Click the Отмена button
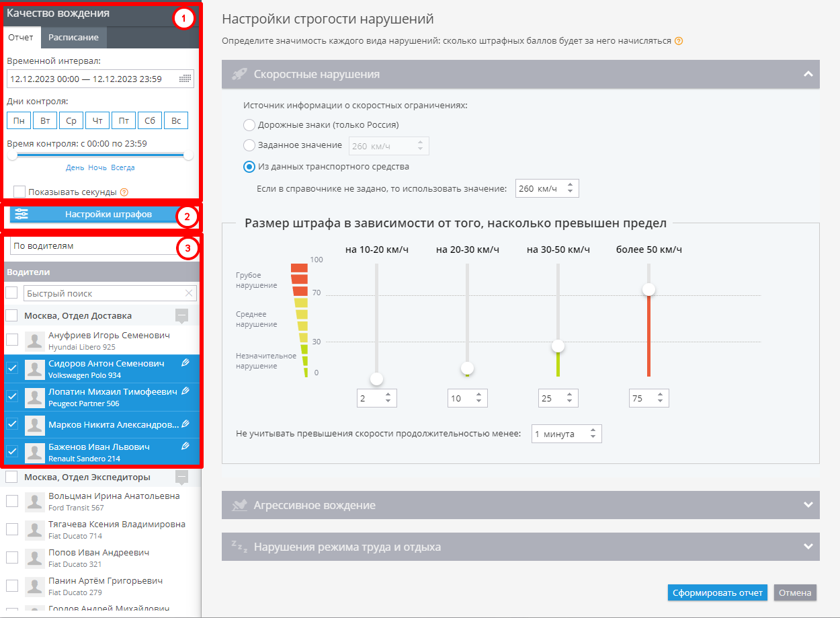 (x=795, y=592)
